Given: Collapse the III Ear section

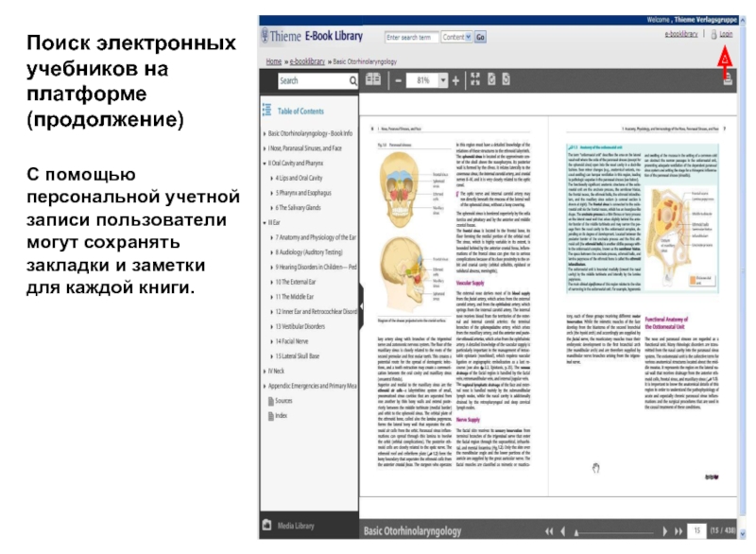Looking at the screenshot, I should 265,223.
